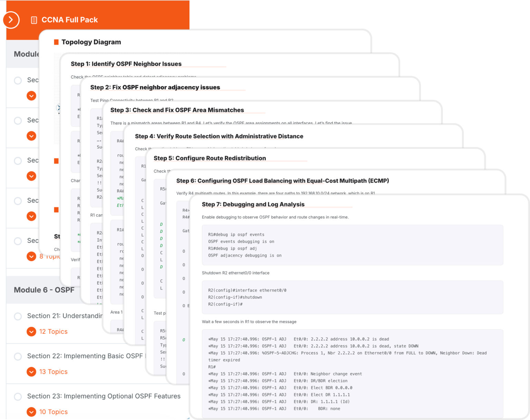Open the Step 6 OSPF Load Balancing card
Viewport: 530px width, 420px height.
tap(282, 181)
